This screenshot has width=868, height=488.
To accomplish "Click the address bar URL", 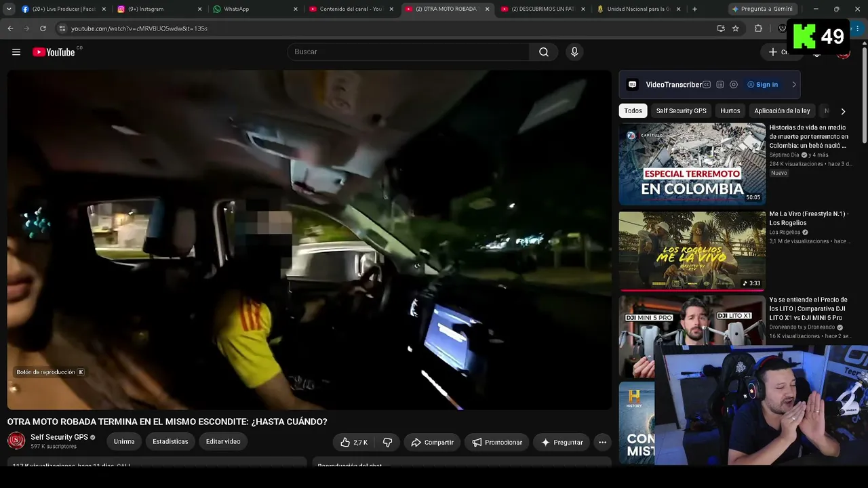I will click(139, 28).
